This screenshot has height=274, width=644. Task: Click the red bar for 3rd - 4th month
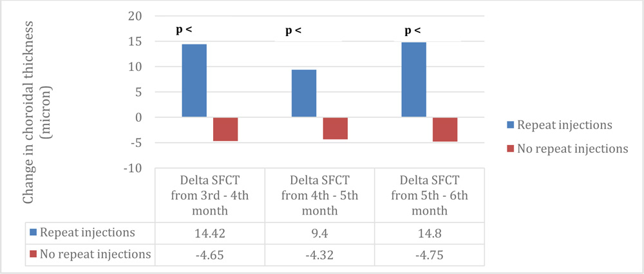tap(225, 129)
